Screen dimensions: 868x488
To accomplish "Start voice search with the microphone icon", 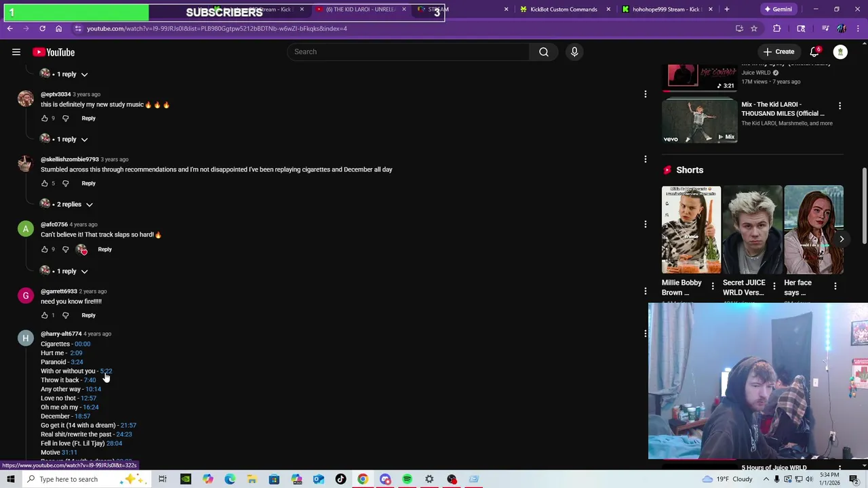I will pos(574,52).
